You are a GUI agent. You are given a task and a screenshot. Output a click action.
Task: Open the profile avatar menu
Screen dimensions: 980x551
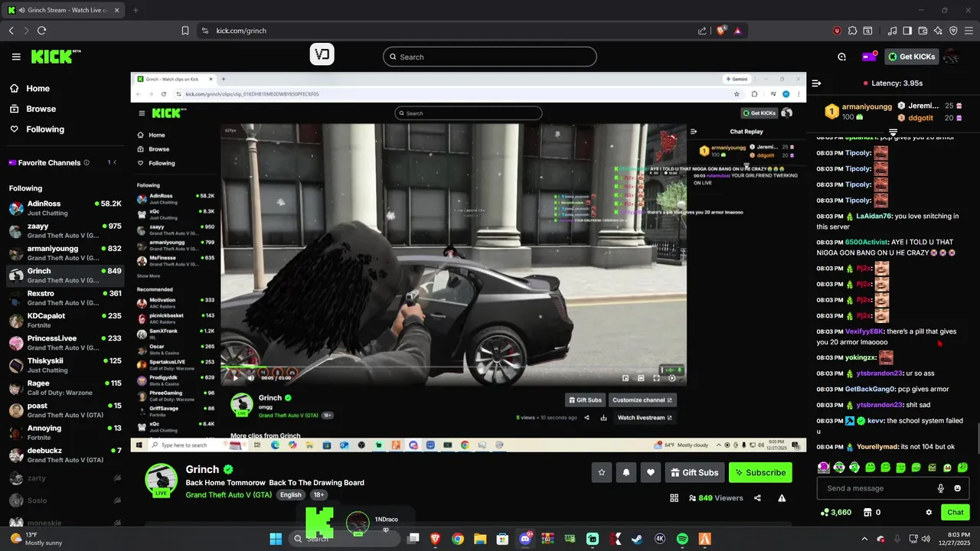coord(951,57)
